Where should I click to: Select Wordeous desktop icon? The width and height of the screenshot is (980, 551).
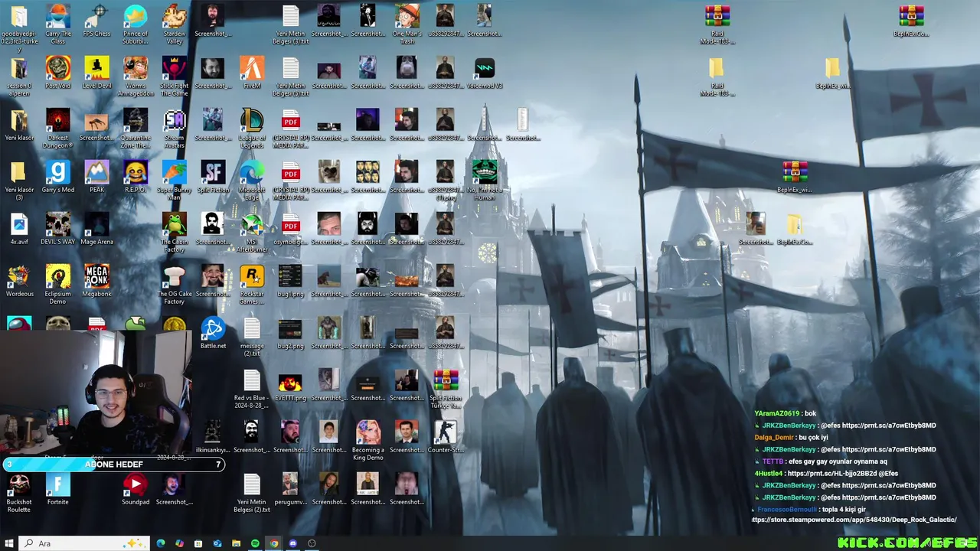point(19,281)
